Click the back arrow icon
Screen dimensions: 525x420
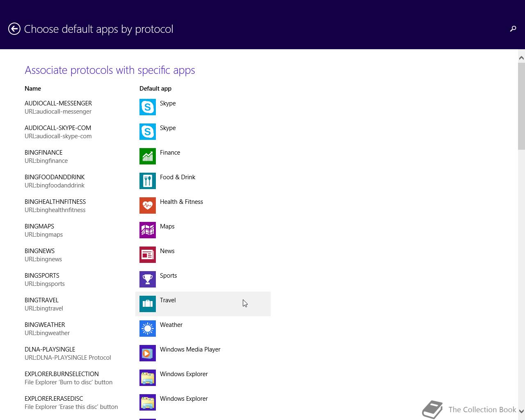coord(14,29)
